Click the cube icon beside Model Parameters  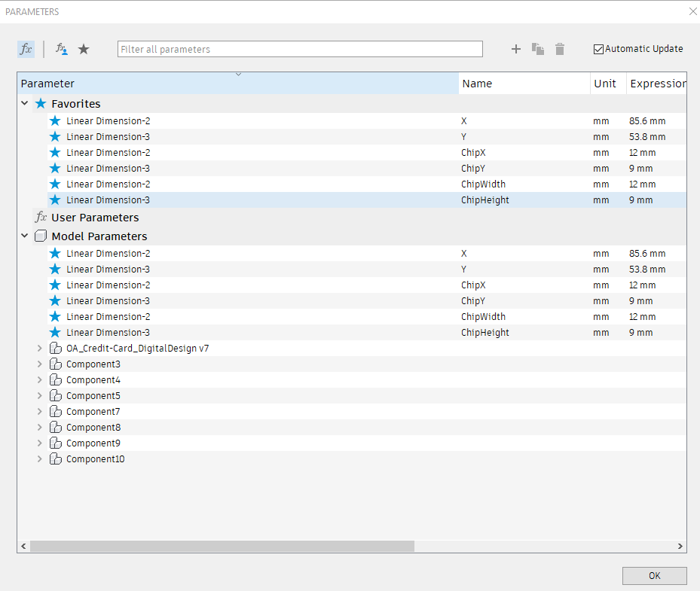point(41,236)
